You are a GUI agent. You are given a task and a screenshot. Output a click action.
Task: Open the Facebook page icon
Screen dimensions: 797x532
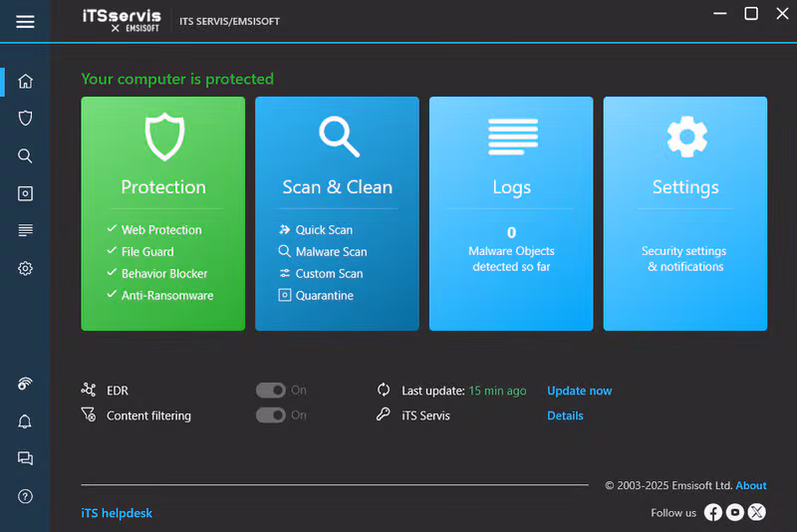tap(712, 512)
